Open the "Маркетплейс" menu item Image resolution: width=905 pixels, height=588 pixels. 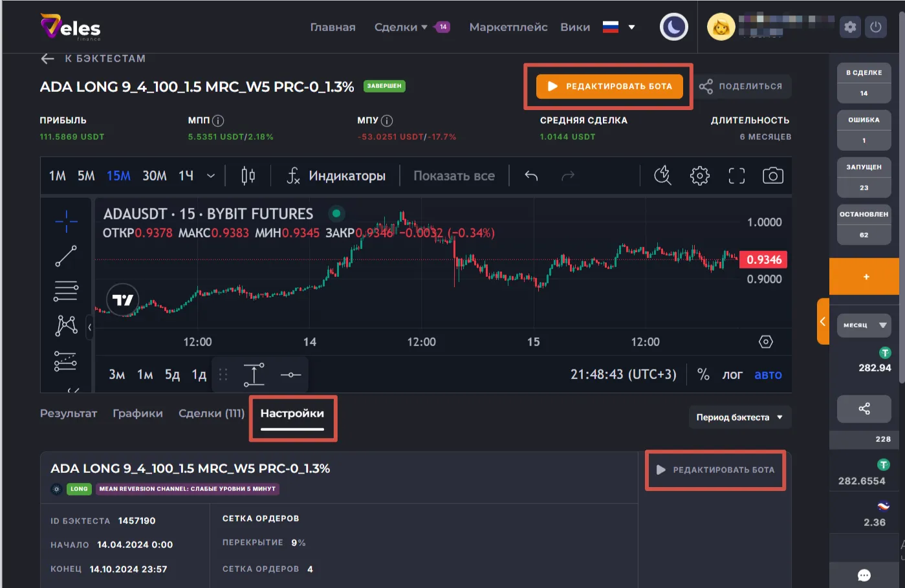[x=508, y=27]
